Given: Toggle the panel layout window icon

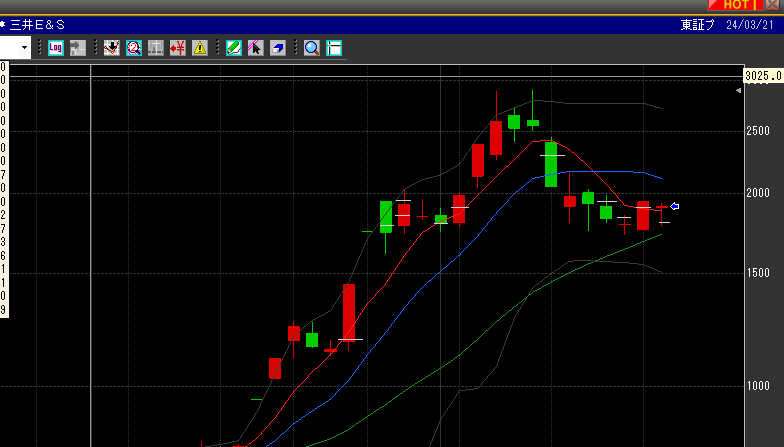Looking at the screenshot, I should (x=334, y=47).
